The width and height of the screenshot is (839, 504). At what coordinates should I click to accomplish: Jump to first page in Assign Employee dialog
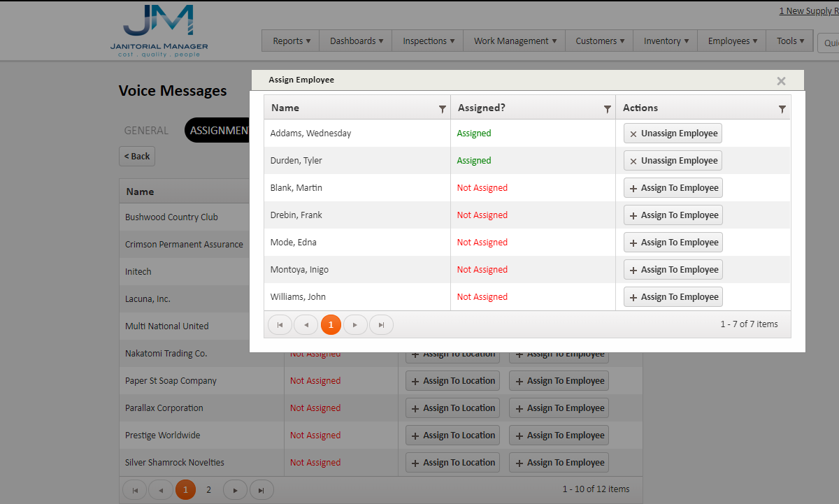[x=280, y=324]
